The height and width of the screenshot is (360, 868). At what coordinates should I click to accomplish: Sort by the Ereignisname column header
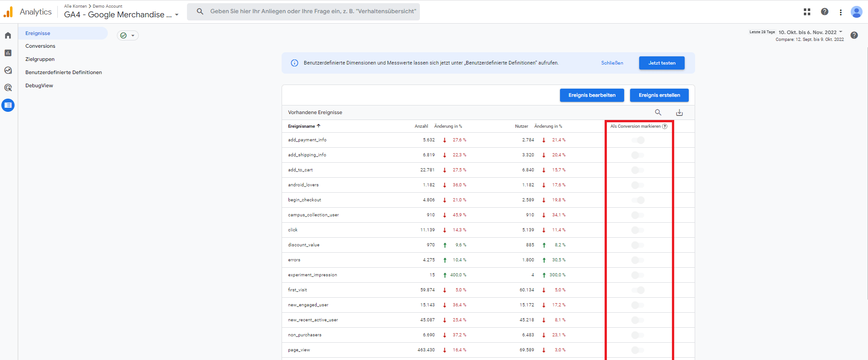[x=301, y=126]
